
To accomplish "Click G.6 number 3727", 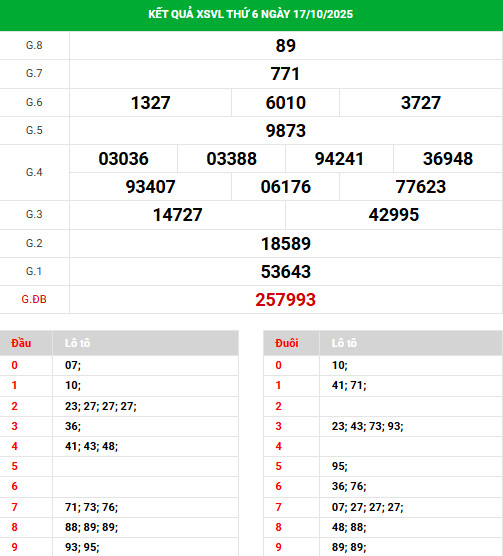I will (421, 103).
